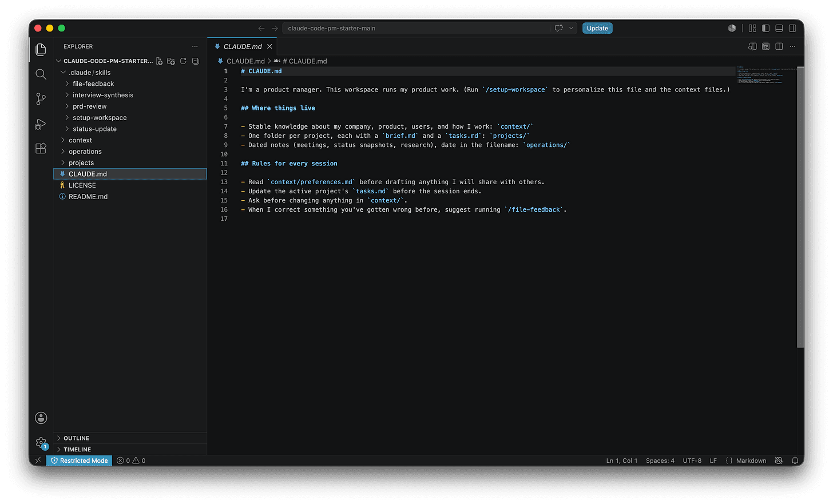The image size is (833, 504).
Task: Open the Accounts menu icon
Action: [41, 418]
